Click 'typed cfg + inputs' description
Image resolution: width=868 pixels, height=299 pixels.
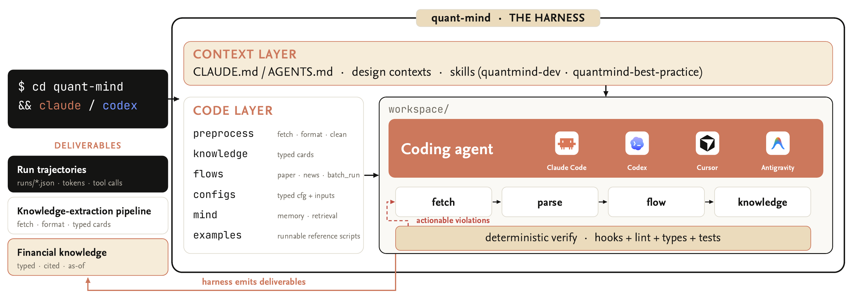pyautogui.click(x=306, y=196)
